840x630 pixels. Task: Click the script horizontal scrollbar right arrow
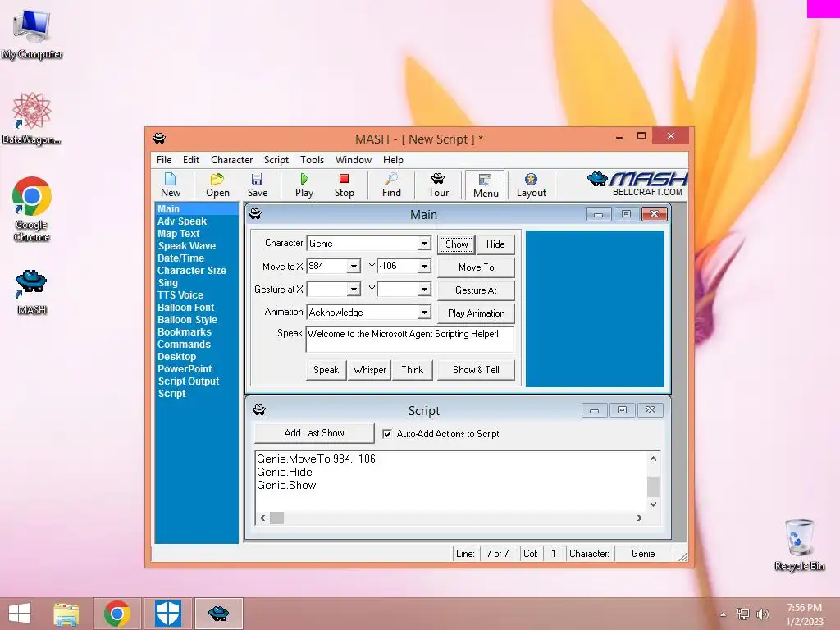tap(639, 518)
